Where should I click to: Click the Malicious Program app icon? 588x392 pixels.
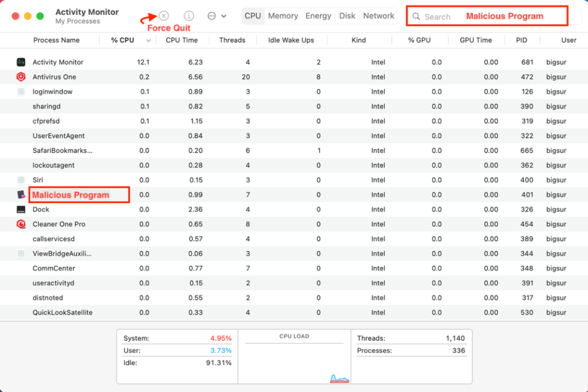click(21, 195)
